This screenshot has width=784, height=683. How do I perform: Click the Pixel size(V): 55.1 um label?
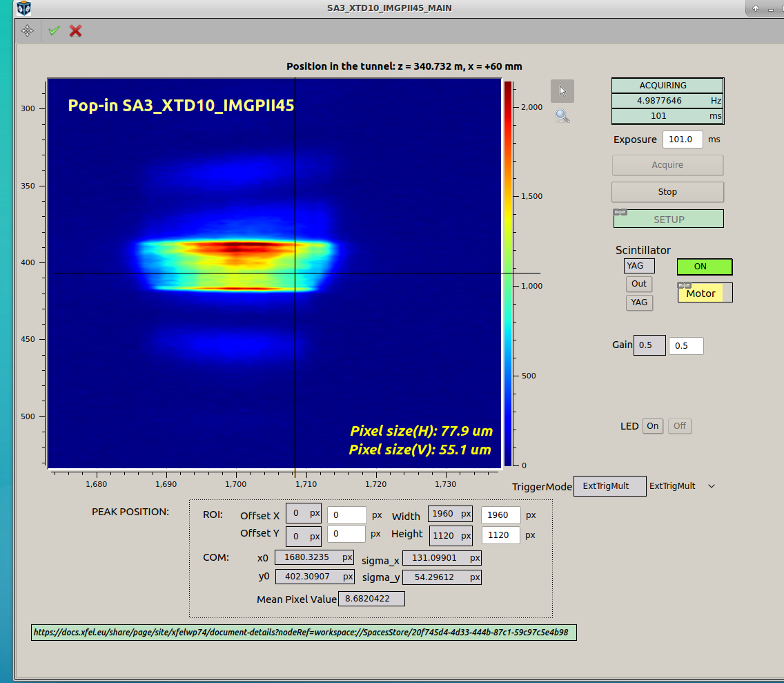420,450
